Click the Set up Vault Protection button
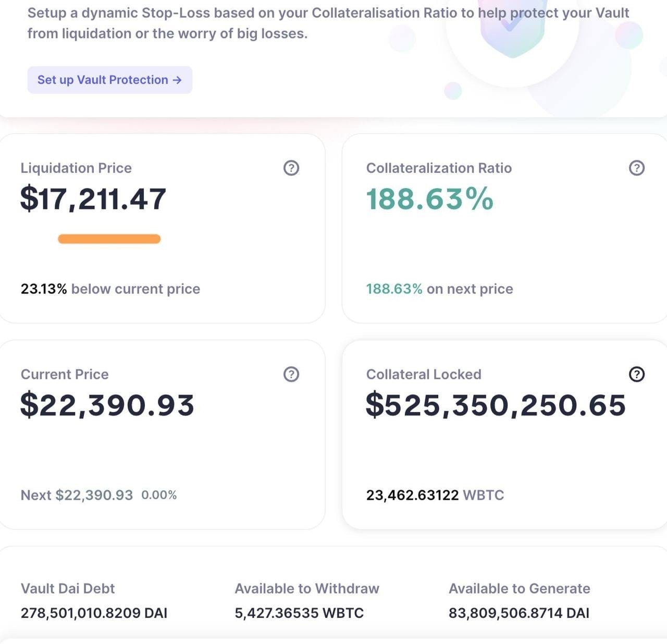Viewport: 667px width, 644px height. [109, 80]
